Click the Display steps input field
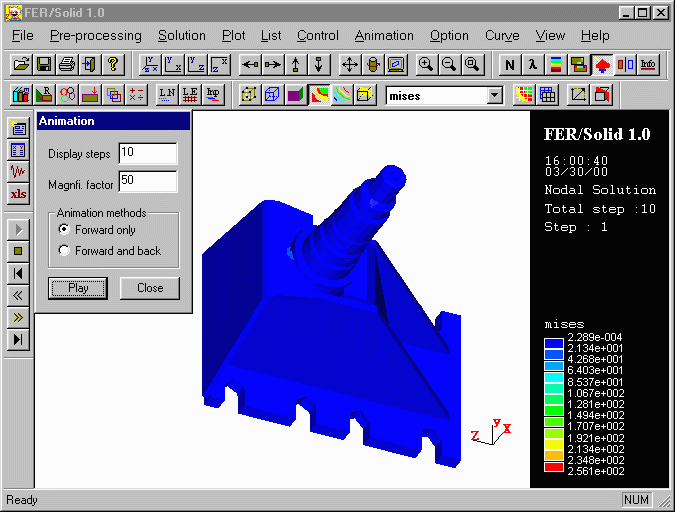The image size is (677, 514). click(147, 154)
